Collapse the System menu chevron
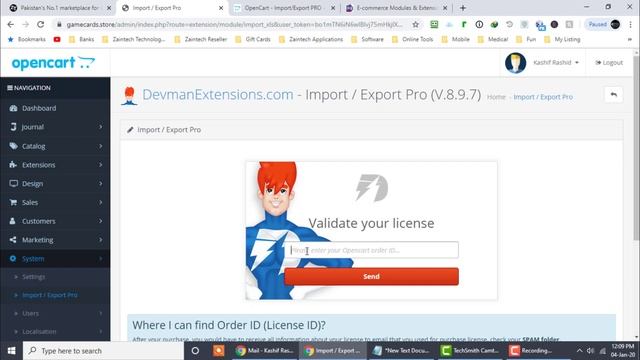This screenshot has height=360, width=640. click(100, 259)
